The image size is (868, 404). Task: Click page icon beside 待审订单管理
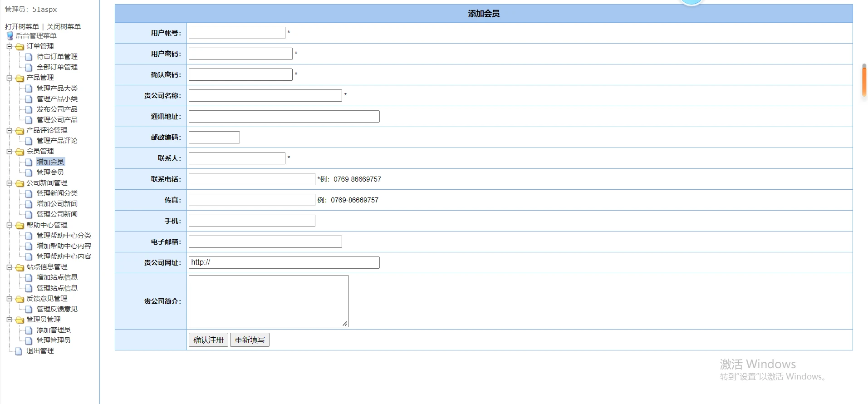click(29, 57)
